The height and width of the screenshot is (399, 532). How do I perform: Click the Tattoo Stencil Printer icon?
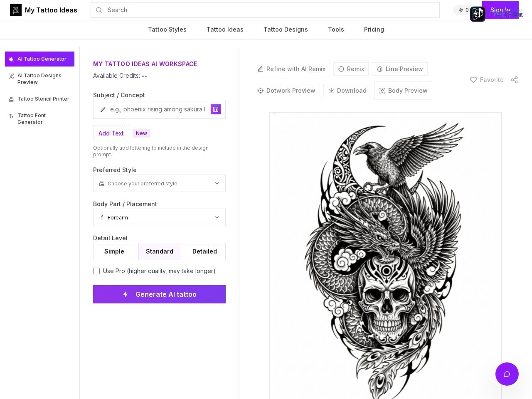11,99
